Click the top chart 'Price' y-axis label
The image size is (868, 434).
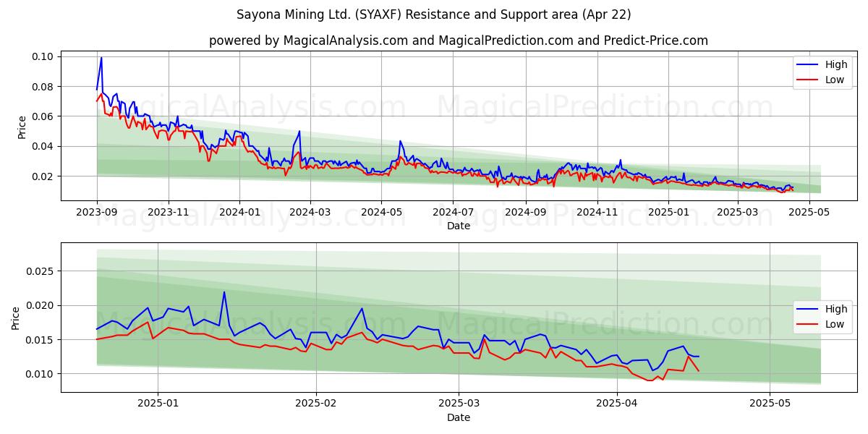click(x=22, y=127)
